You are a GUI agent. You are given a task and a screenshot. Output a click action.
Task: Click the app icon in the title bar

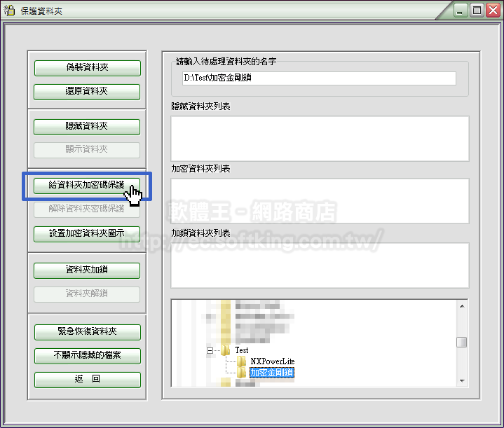pos(9,11)
